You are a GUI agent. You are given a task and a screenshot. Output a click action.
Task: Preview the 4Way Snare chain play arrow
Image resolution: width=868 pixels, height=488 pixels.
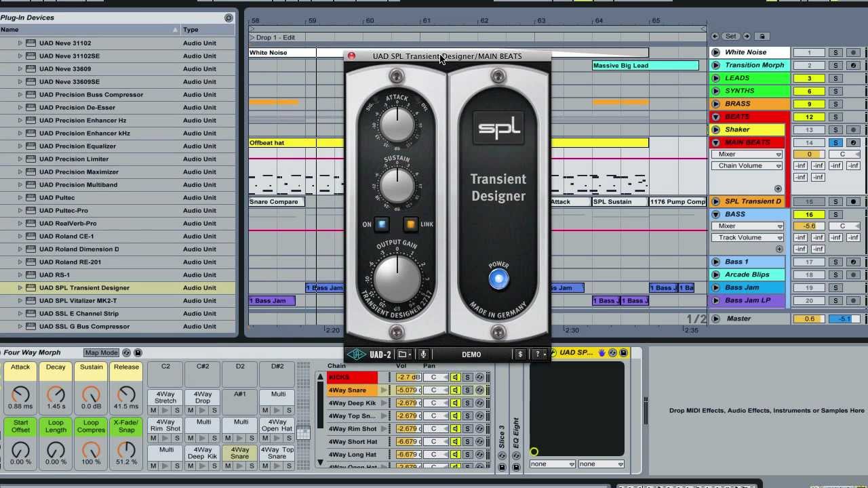tap(384, 390)
